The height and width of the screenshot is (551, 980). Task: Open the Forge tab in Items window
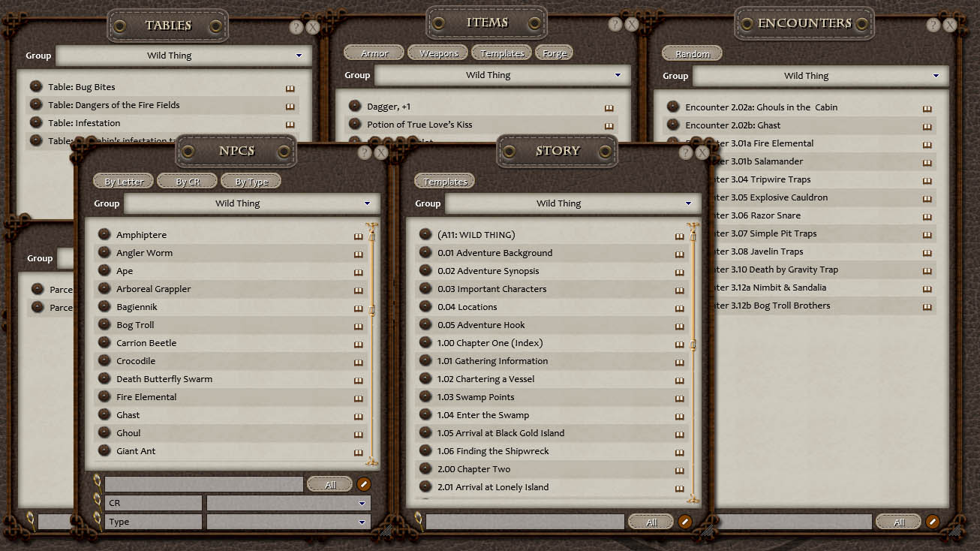click(x=555, y=53)
